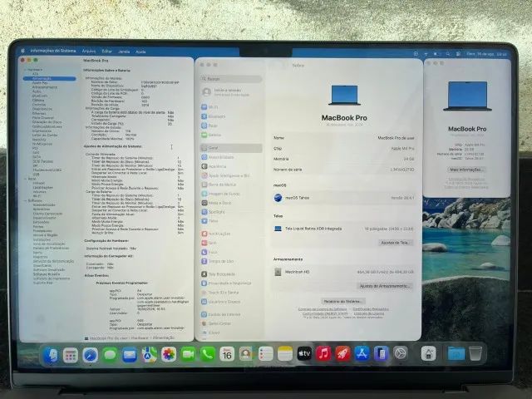Open Informações do Sistema menu
The width and height of the screenshot is (532, 399).
tap(53, 51)
